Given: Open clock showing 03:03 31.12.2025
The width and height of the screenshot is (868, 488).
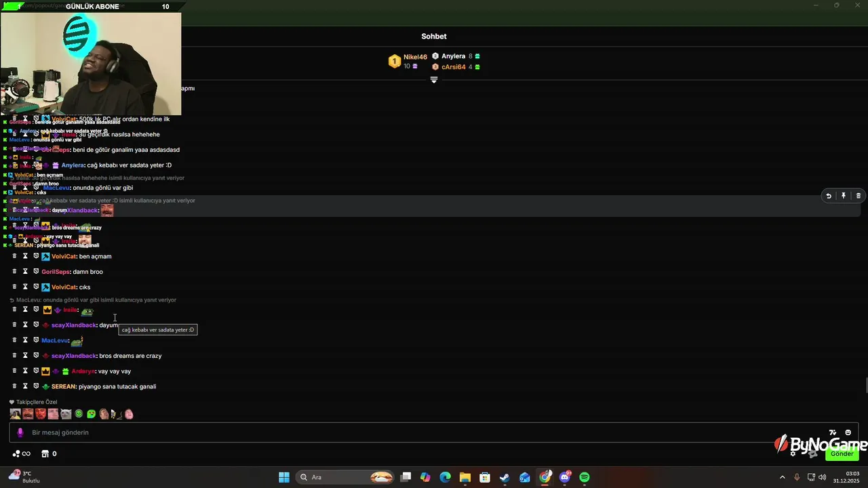Looking at the screenshot, I should (x=846, y=477).
